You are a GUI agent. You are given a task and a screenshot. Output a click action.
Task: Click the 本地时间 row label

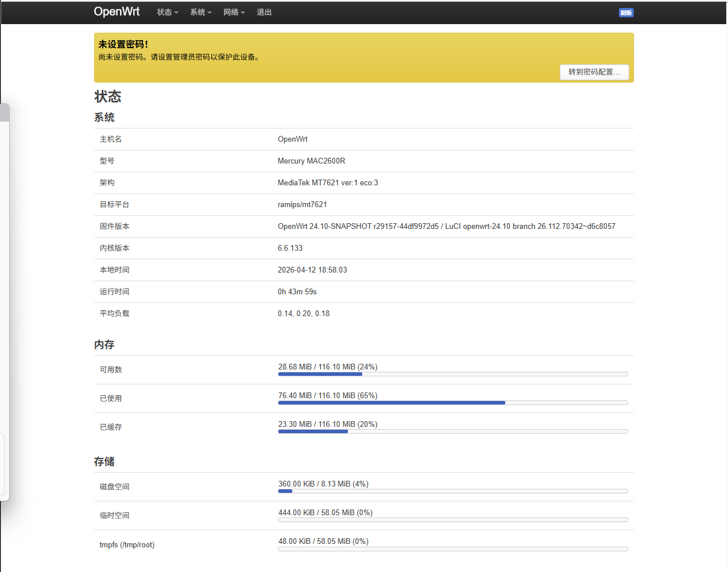114,270
